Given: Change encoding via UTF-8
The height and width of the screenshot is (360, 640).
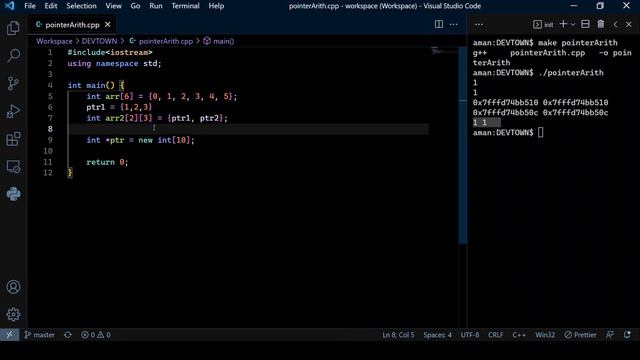Looking at the screenshot, I should [x=470, y=335].
